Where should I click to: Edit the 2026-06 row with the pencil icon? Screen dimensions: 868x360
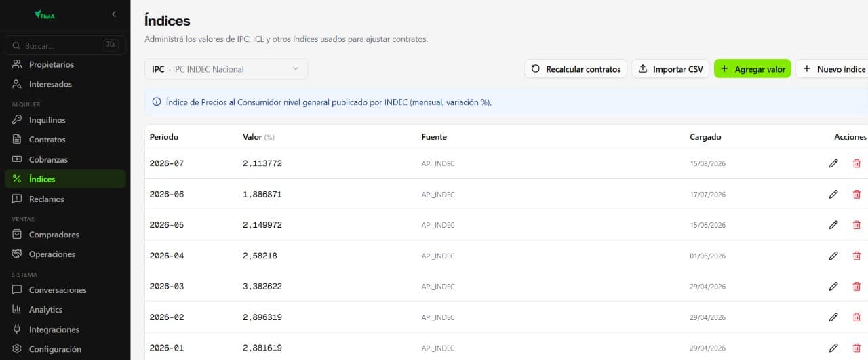pos(833,194)
